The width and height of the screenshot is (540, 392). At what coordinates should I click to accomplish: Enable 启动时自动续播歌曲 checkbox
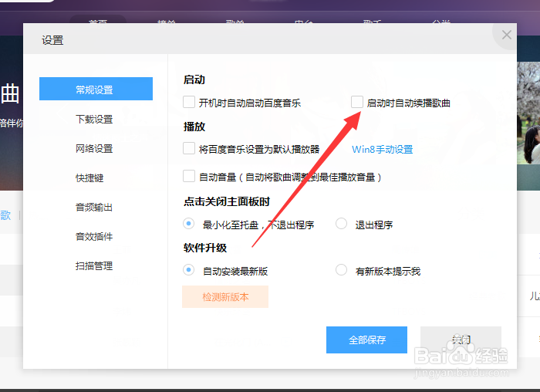pyautogui.click(x=356, y=102)
